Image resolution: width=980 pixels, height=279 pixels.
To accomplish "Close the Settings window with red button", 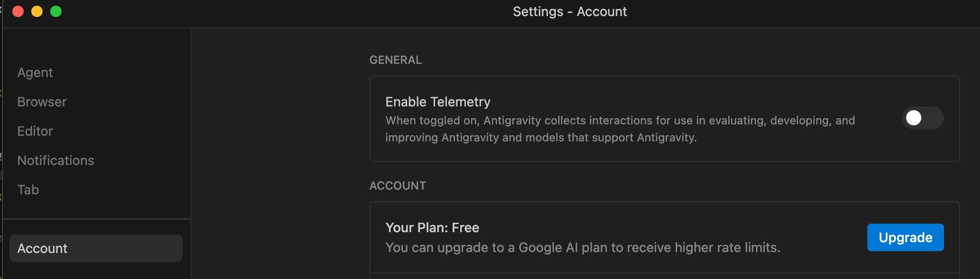I will pyautogui.click(x=18, y=11).
